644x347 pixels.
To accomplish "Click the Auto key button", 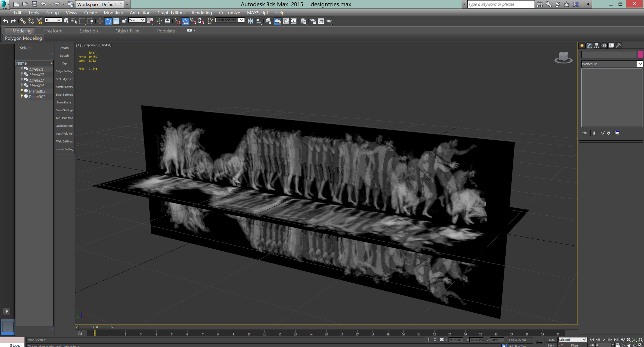I will point(551,340).
